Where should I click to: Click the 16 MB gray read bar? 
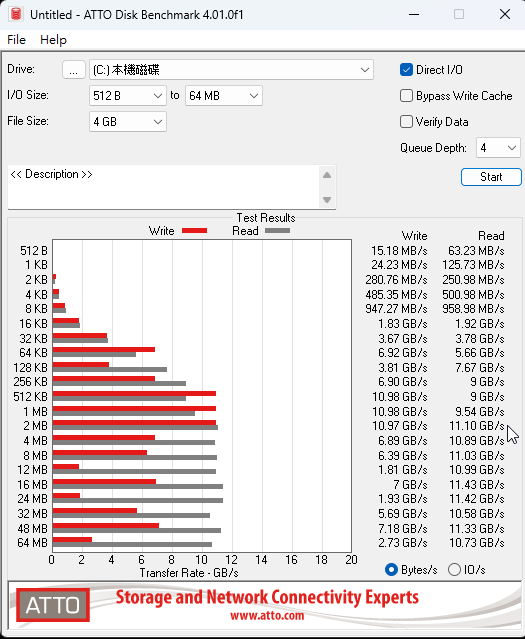138,486
